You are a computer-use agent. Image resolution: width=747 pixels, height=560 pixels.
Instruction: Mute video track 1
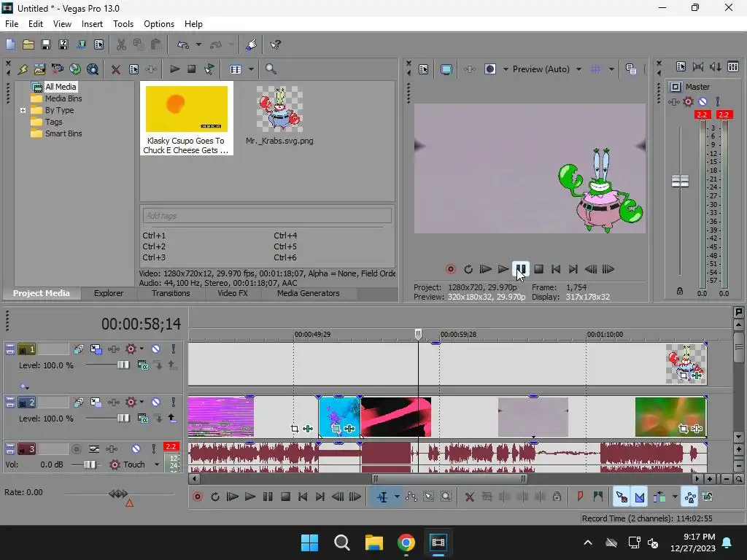[156, 349]
